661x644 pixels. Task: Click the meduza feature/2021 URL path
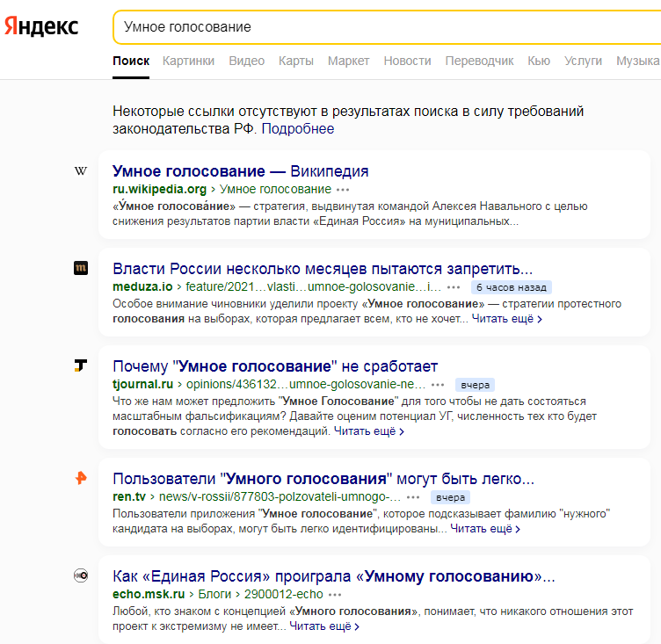313,287
